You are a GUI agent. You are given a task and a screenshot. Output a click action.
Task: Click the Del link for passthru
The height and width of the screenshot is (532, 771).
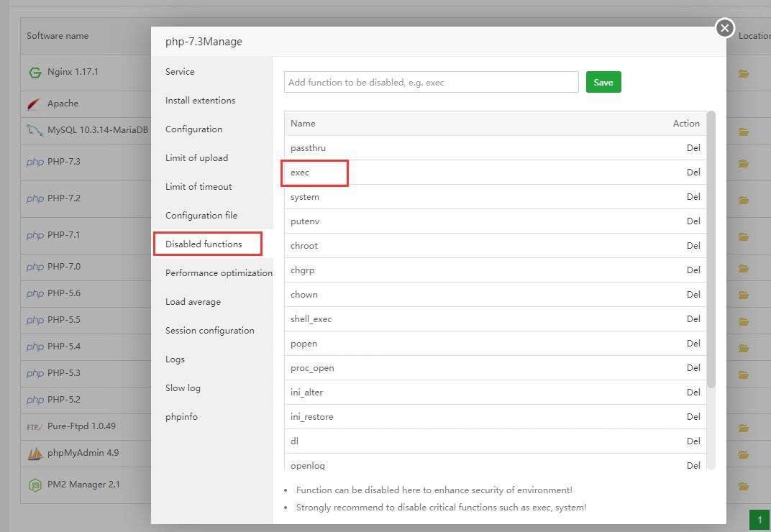pyautogui.click(x=693, y=148)
